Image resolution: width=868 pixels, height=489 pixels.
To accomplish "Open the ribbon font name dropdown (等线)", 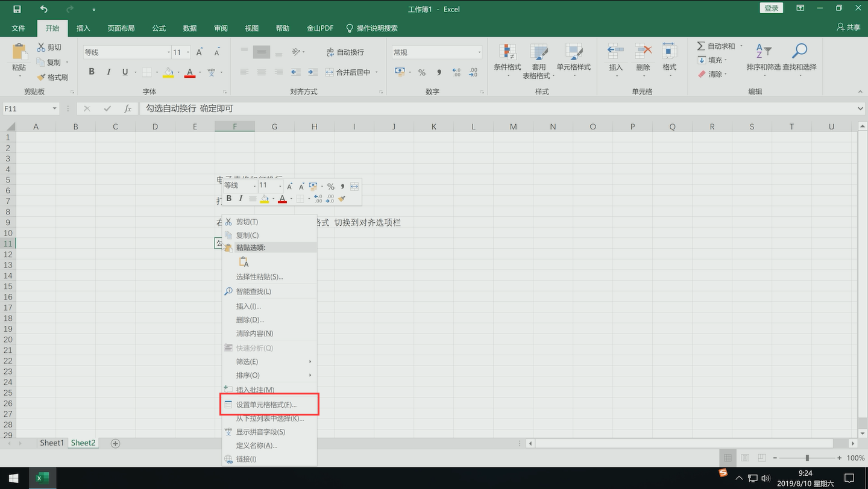I will [169, 52].
